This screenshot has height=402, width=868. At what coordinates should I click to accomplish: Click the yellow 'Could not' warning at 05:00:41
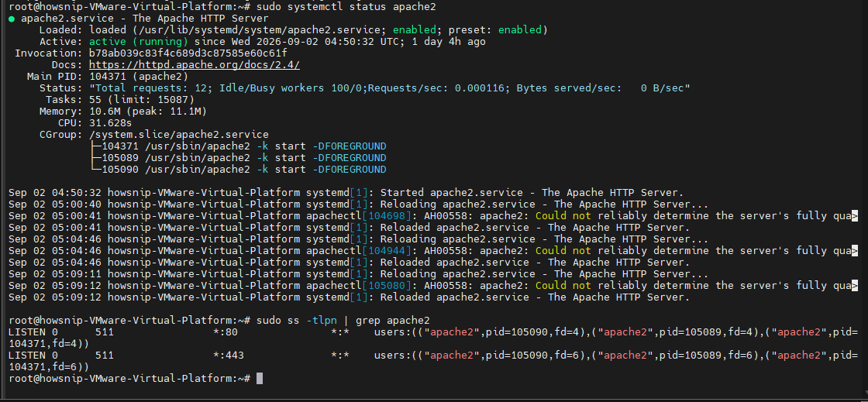(x=563, y=215)
